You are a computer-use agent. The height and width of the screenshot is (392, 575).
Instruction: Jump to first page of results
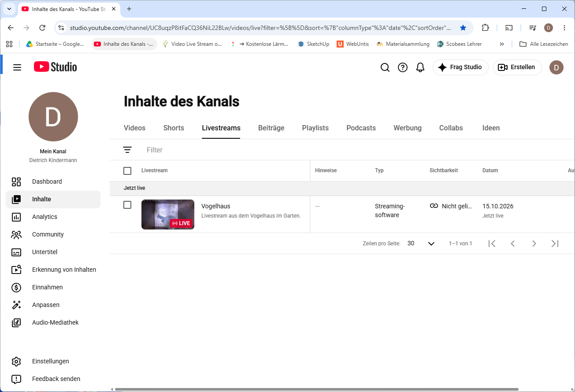pos(492,244)
